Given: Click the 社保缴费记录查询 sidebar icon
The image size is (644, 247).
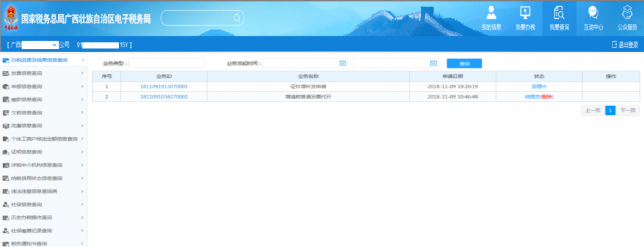Looking at the screenshot, I should coord(6,231).
